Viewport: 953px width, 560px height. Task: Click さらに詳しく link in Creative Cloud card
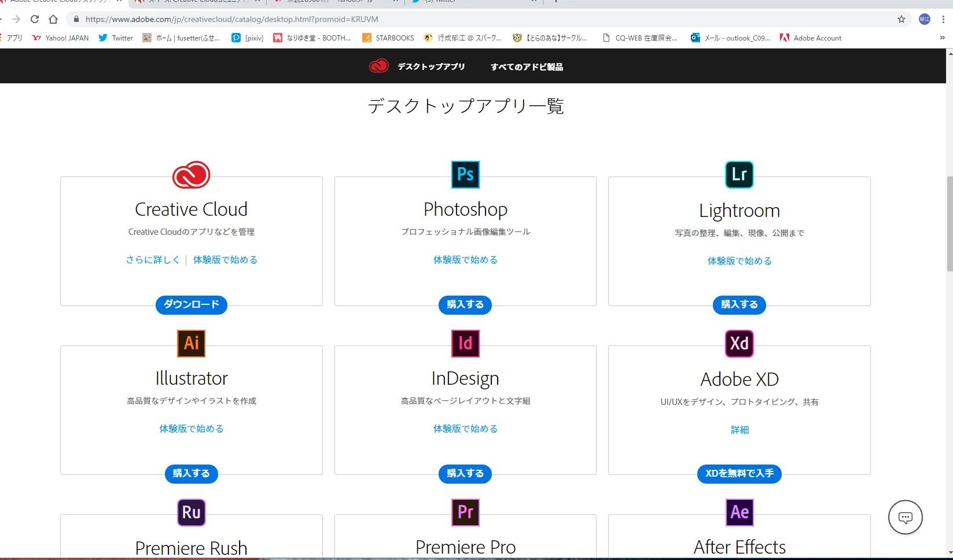[153, 260]
